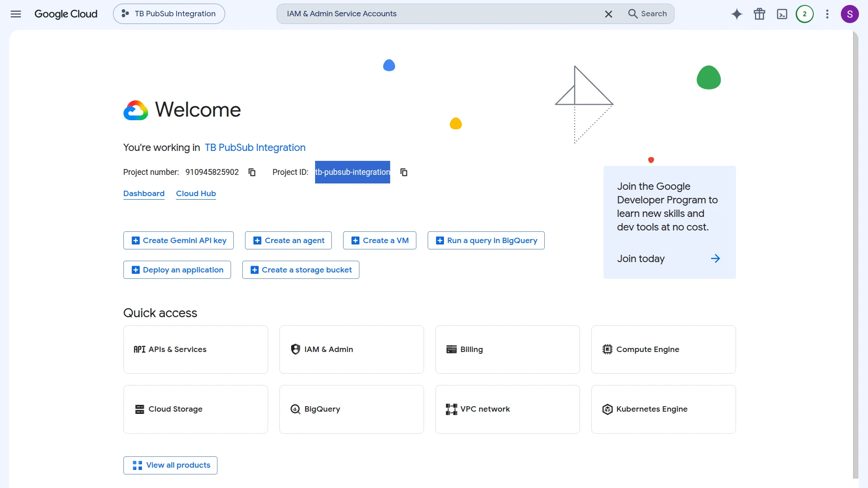Focus the IAM & Admin Service Accounts search box

click(442, 14)
